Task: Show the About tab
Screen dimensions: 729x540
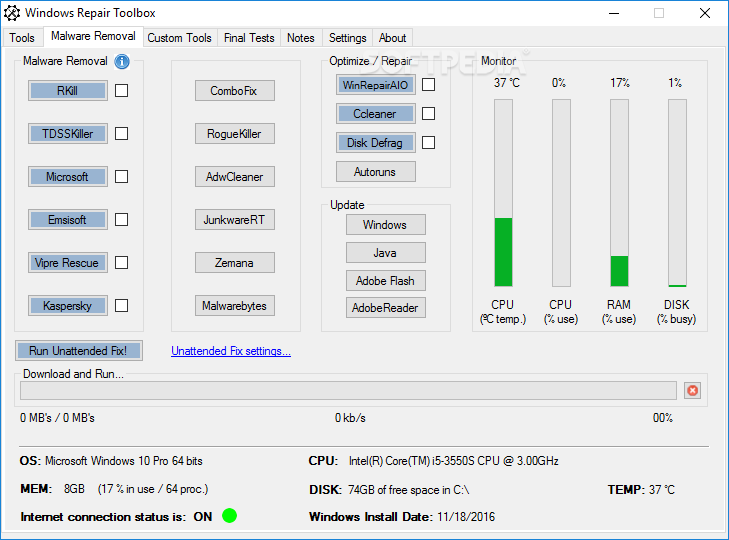Action: [x=392, y=38]
